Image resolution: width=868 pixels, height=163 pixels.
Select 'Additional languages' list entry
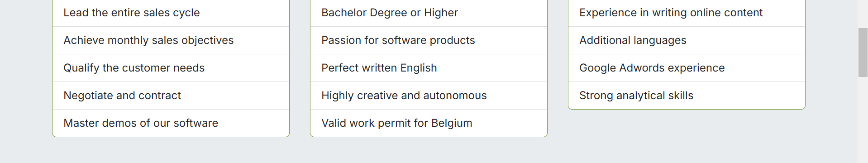click(687, 40)
